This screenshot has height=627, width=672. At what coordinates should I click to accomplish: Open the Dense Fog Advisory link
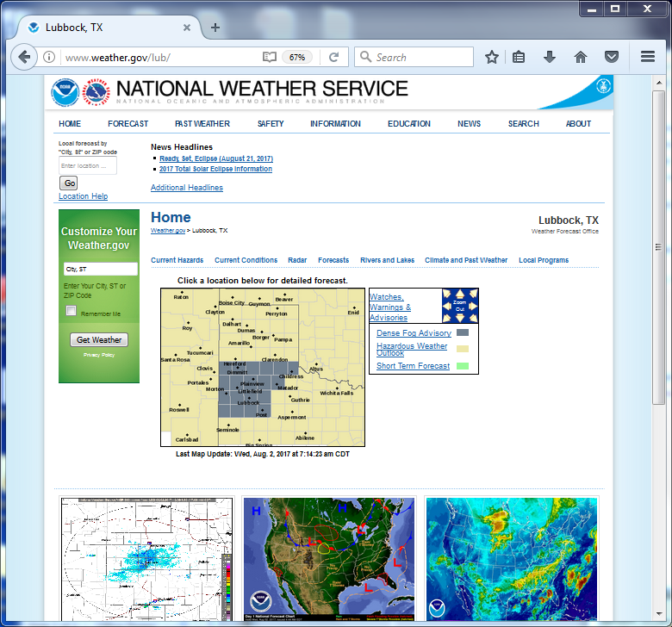414,333
